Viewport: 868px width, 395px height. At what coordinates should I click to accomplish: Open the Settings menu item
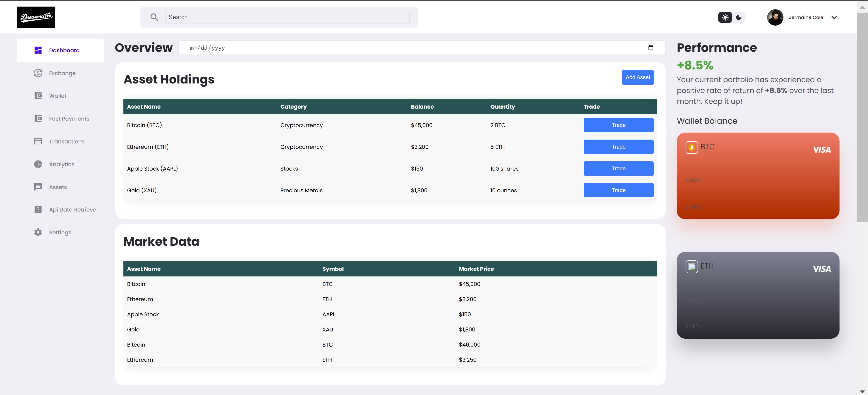pos(61,232)
